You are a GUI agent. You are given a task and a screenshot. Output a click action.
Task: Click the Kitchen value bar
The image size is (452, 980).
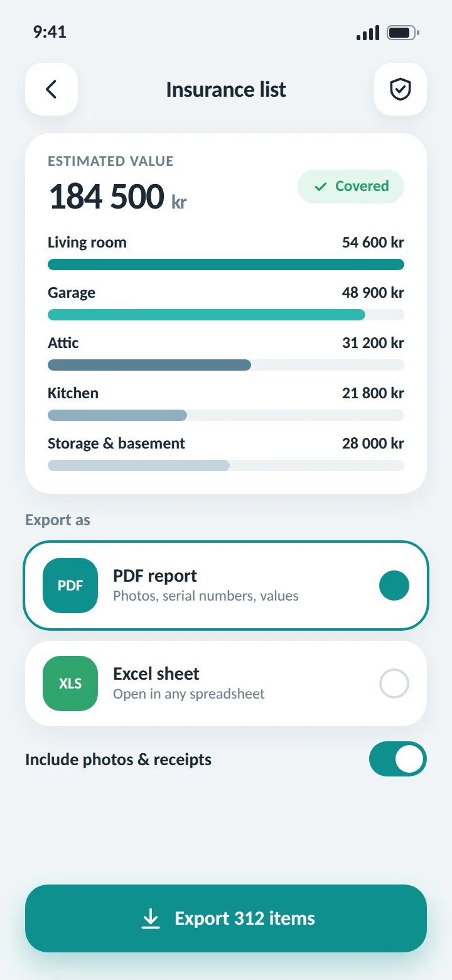pyautogui.click(x=226, y=415)
